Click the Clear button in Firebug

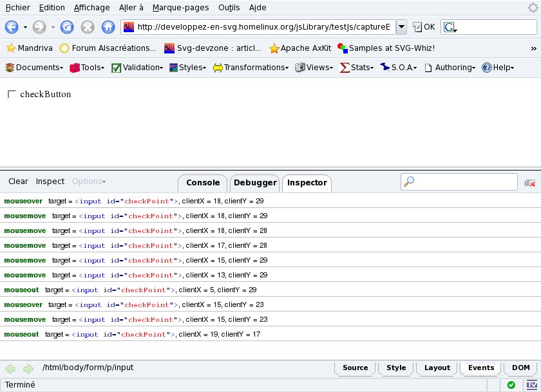(18, 182)
